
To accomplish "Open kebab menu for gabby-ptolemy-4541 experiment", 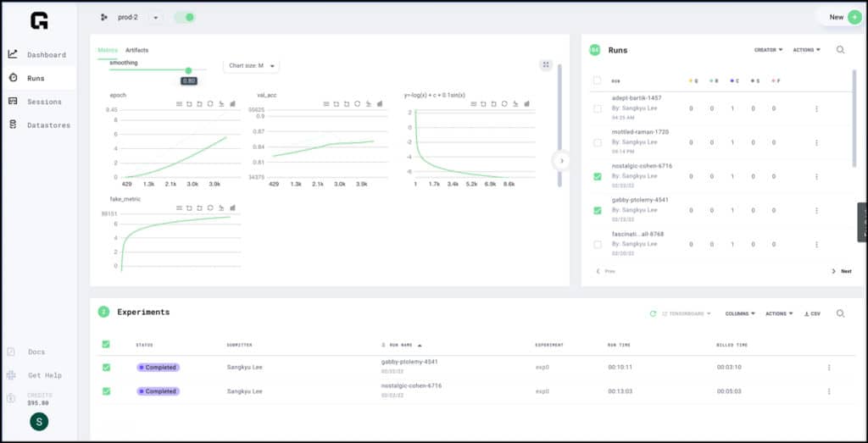I will tap(829, 368).
